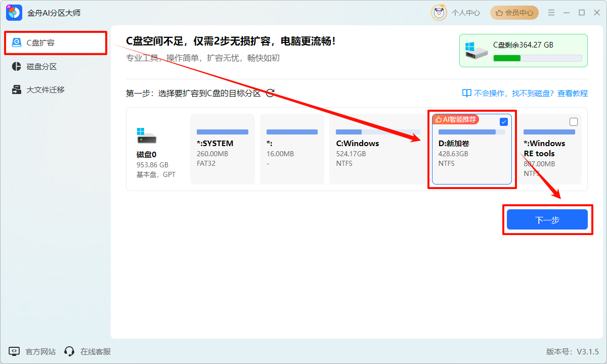Open the 会员中心 button
Image resolution: width=607 pixels, height=364 pixels.
coord(514,13)
